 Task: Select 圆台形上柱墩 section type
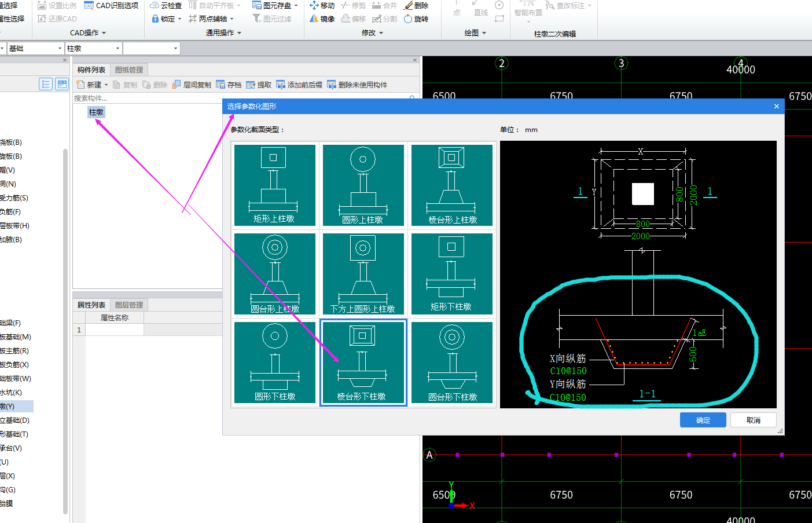[x=275, y=274]
